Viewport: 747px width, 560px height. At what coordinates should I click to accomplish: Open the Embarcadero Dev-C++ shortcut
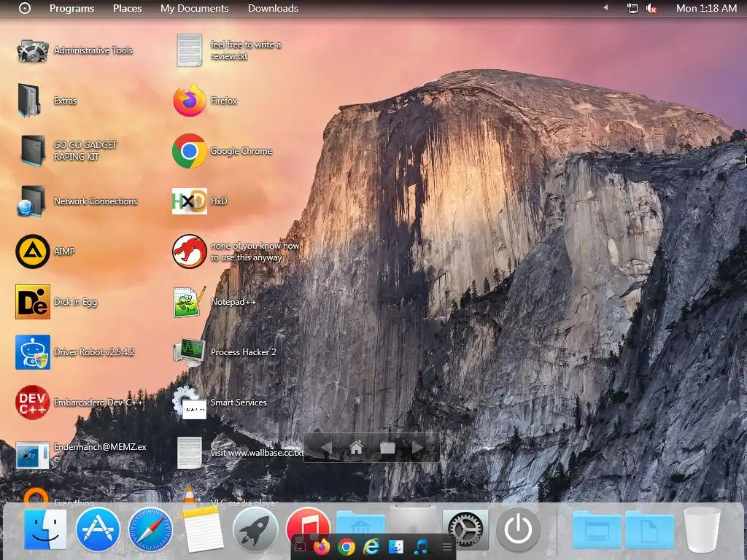[32, 402]
